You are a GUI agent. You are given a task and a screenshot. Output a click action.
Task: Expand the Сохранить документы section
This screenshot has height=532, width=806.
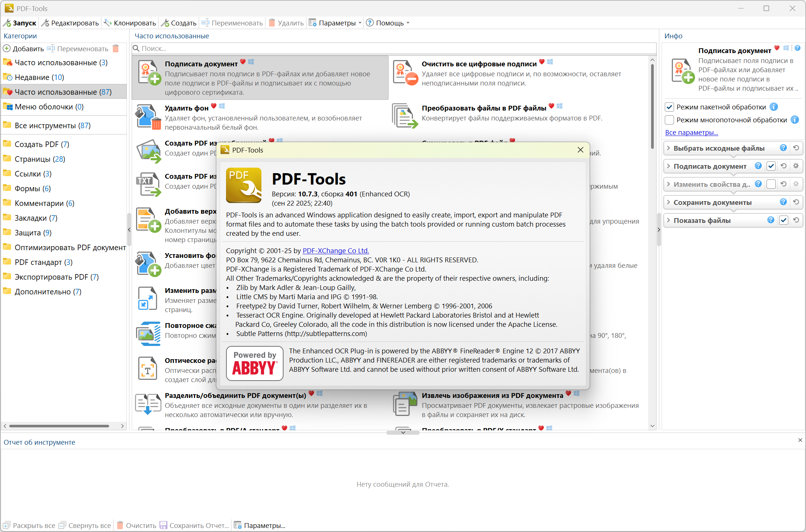pos(668,202)
